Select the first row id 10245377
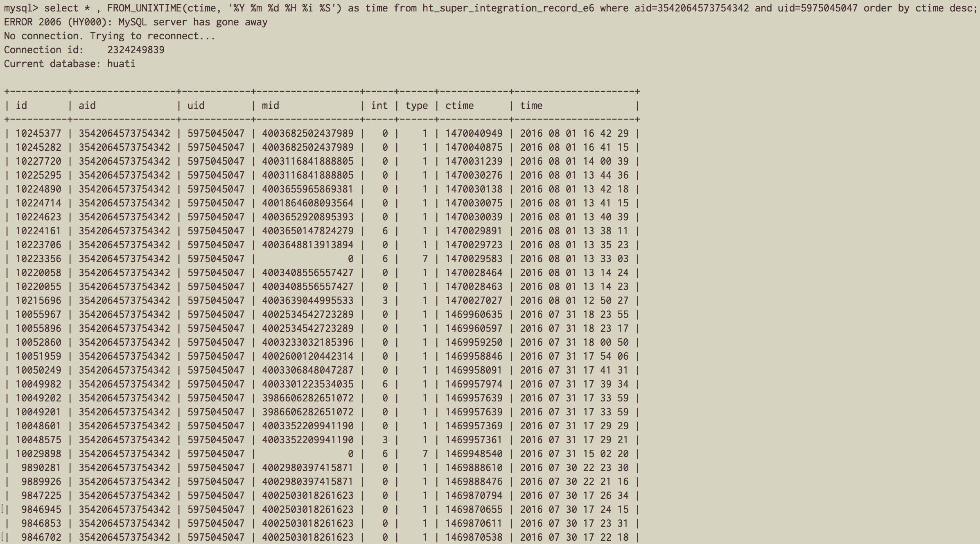 click(x=38, y=133)
